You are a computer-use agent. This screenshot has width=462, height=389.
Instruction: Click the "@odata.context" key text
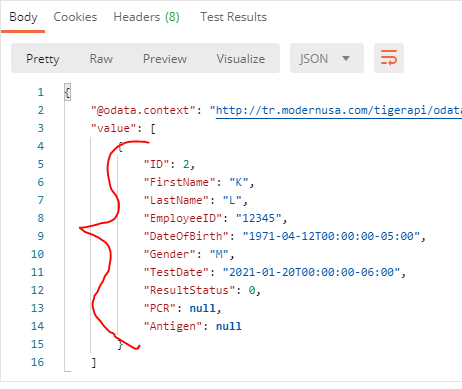[143, 110]
